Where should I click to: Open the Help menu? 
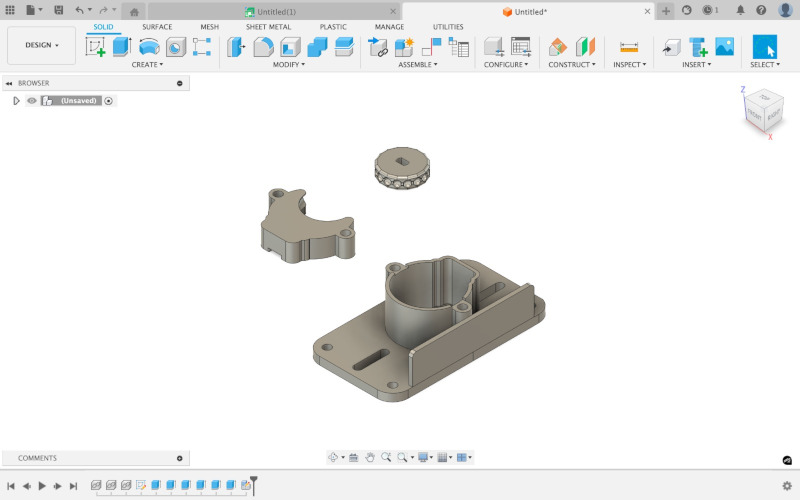(x=761, y=10)
